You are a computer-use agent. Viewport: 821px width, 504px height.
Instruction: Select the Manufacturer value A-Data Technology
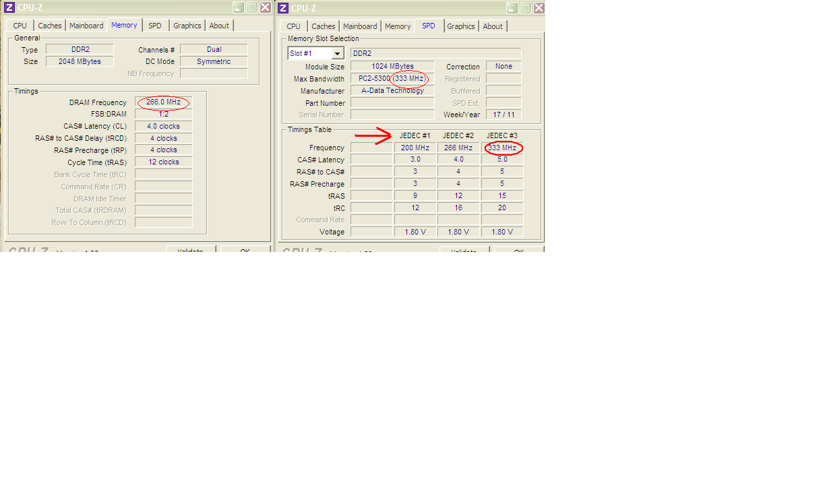392,91
